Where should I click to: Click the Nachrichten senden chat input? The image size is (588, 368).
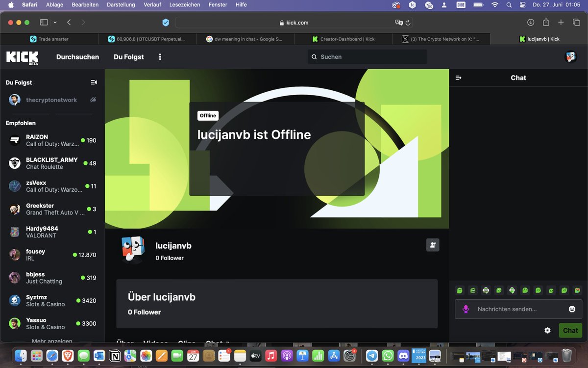point(518,309)
